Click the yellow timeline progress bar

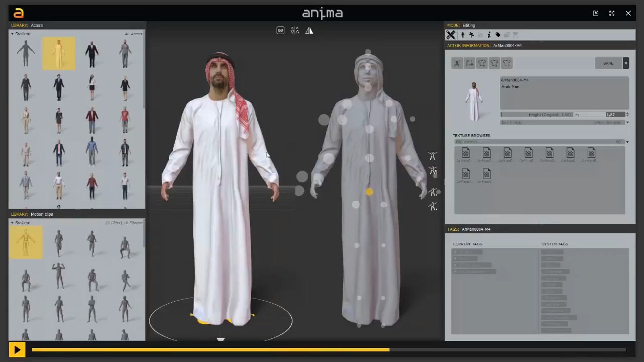[x=210, y=349]
